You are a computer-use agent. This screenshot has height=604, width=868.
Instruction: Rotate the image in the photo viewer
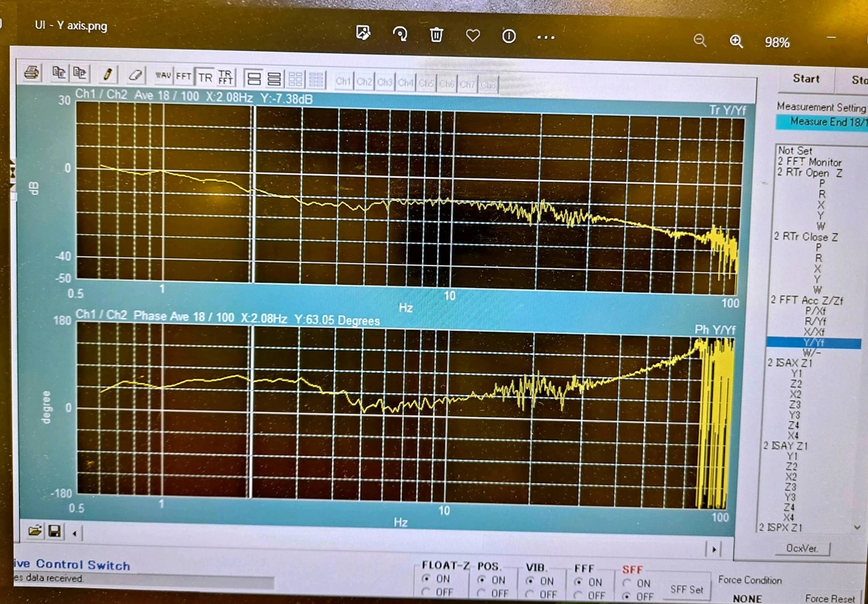[x=400, y=34]
